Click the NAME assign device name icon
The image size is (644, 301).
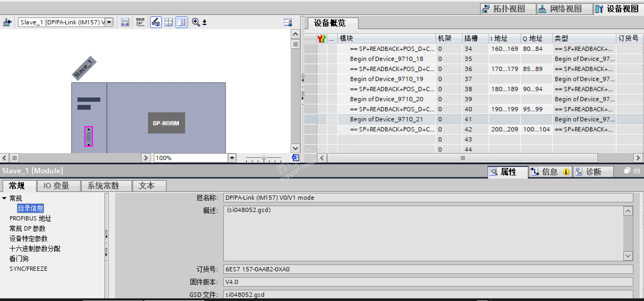(140, 22)
